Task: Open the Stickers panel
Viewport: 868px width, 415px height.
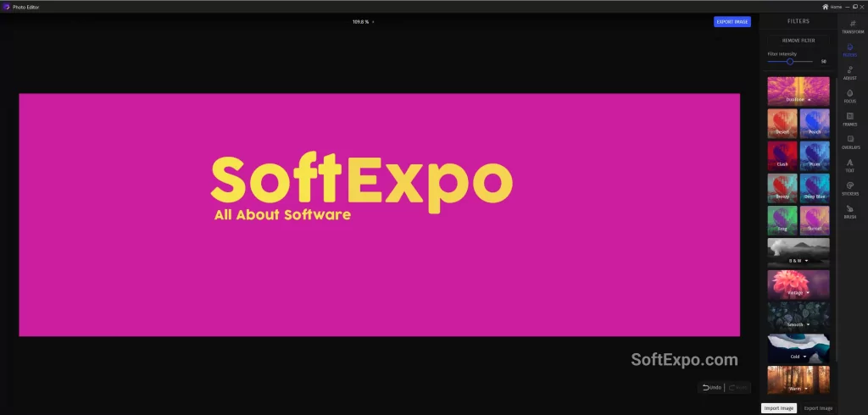Action: click(849, 187)
